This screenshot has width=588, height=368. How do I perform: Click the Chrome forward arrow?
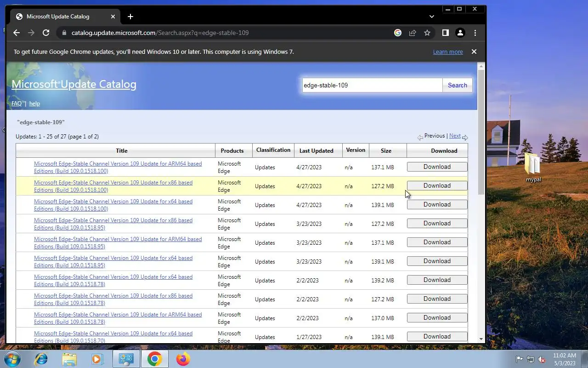tap(31, 33)
